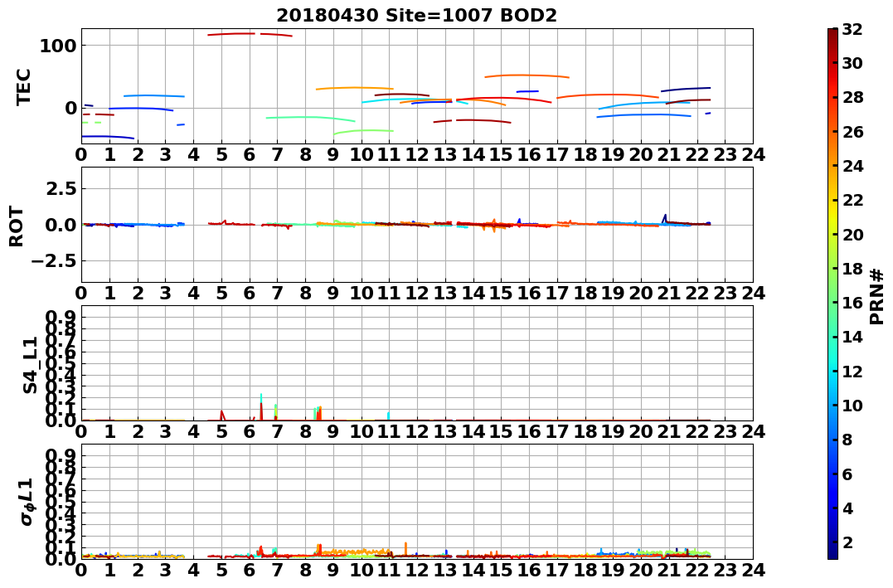
Task: Click the dark blue ROT spike near hour 21
Action: tap(665, 218)
